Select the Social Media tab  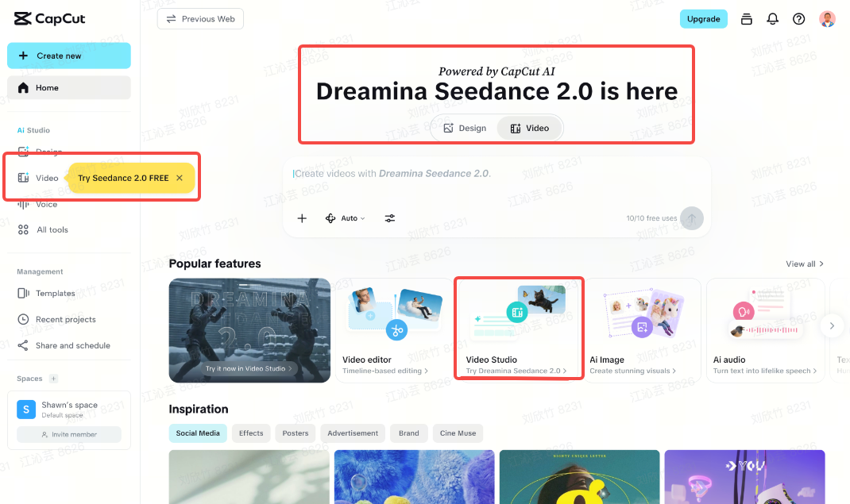tap(198, 433)
